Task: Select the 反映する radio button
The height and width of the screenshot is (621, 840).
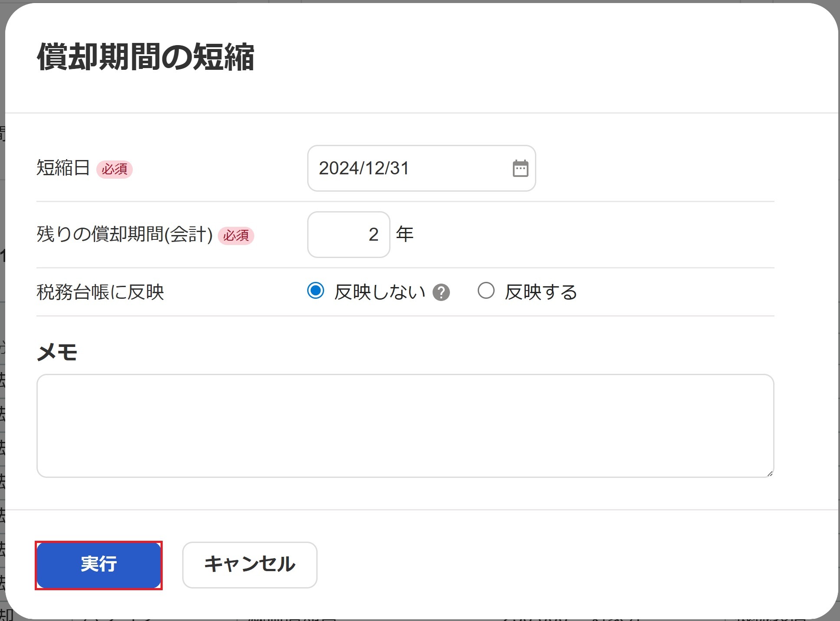Action: 486,291
